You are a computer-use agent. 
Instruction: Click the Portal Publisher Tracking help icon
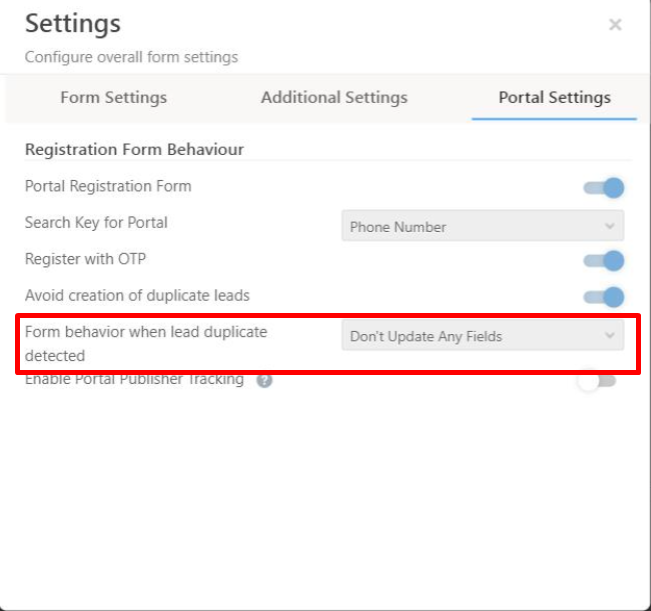tap(265, 380)
